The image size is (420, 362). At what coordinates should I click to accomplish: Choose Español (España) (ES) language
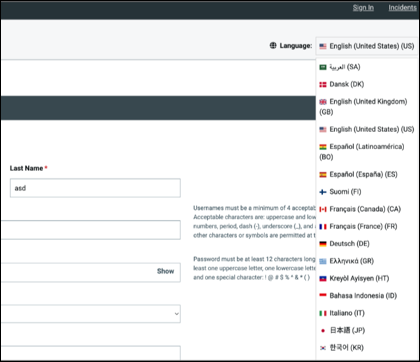366,174
